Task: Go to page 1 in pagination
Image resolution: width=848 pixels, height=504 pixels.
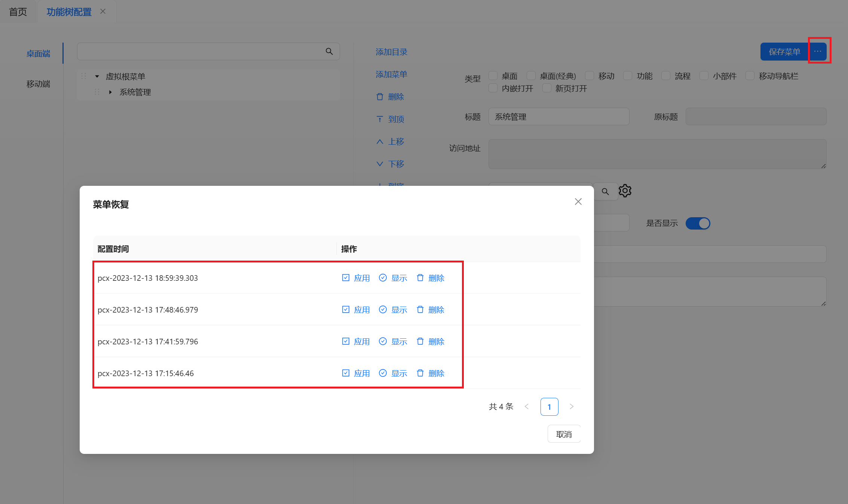Action: (549, 407)
